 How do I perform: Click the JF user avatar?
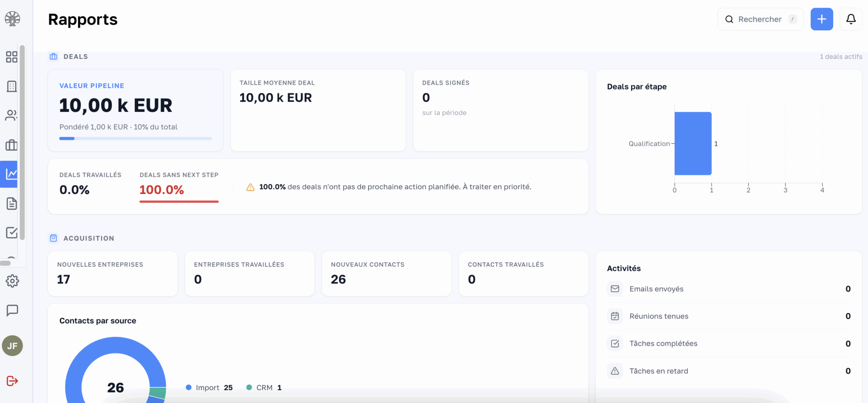(x=12, y=346)
